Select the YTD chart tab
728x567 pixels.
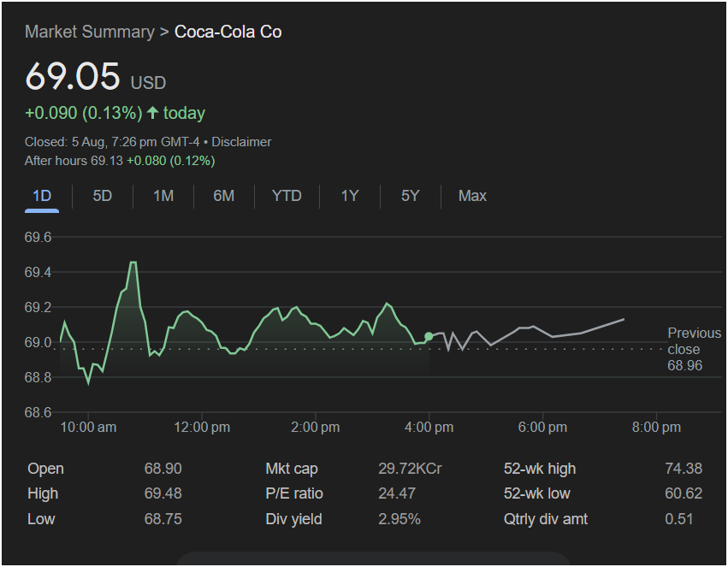tap(287, 196)
